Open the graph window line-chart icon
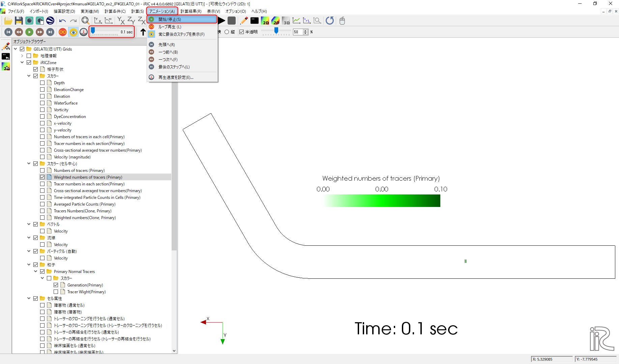 (x=296, y=21)
